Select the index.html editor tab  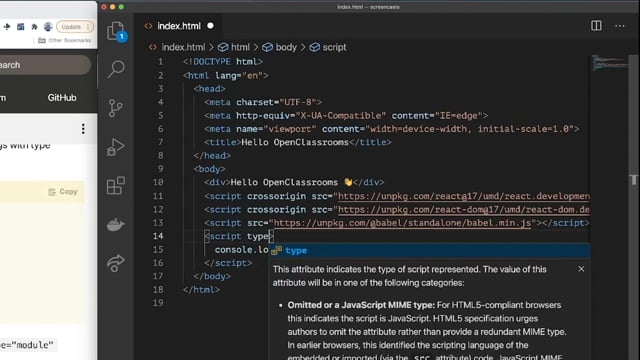[x=178, y=26]
